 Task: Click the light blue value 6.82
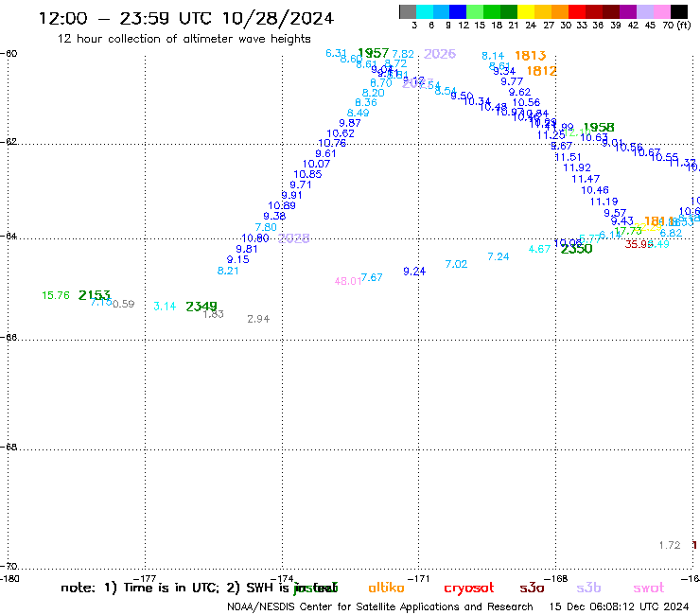[671, 233]
